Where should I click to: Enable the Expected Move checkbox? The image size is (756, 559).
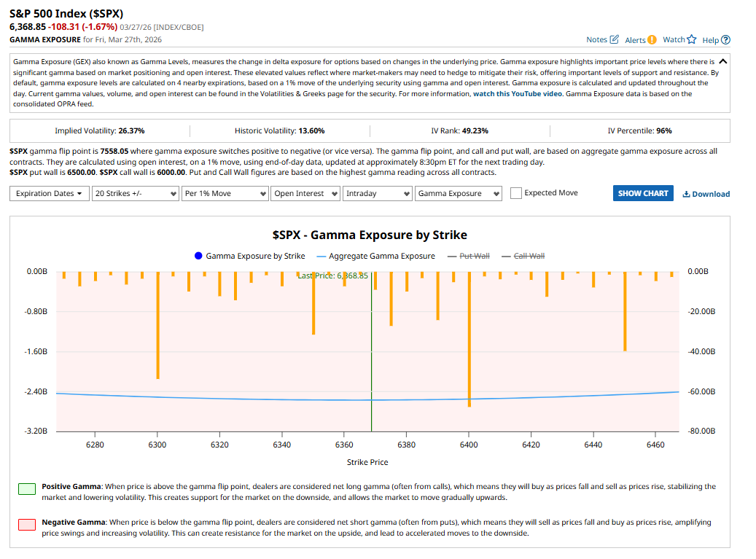516,193
